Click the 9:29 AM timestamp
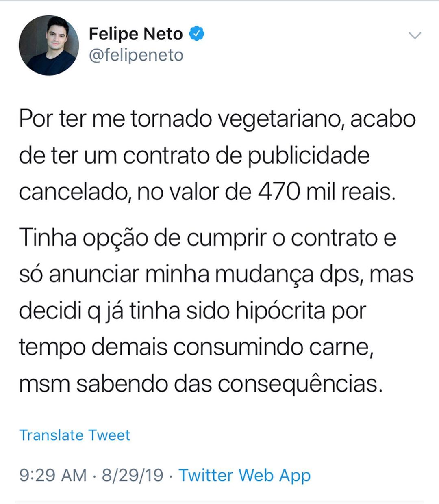 [x=53, y=475]
